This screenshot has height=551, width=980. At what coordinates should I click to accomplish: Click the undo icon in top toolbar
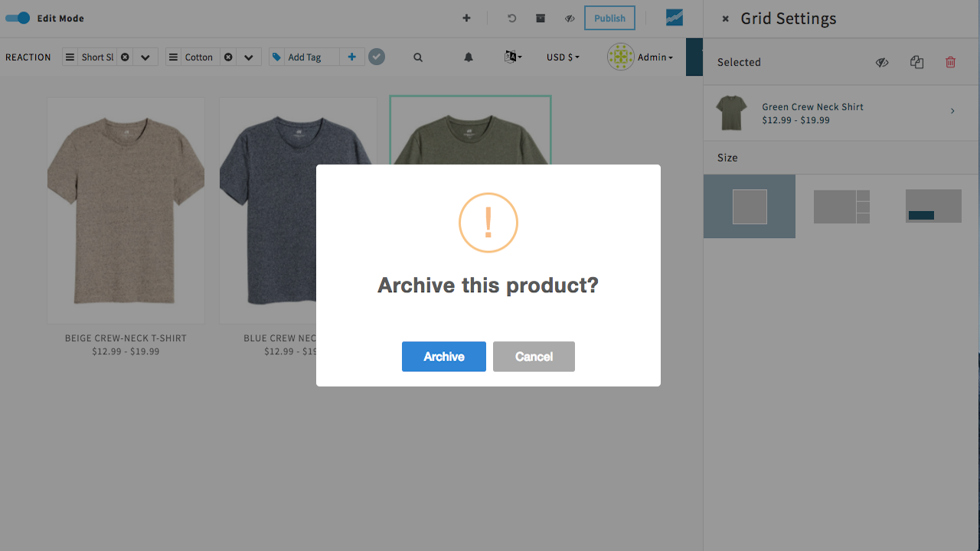pos(512,18)
